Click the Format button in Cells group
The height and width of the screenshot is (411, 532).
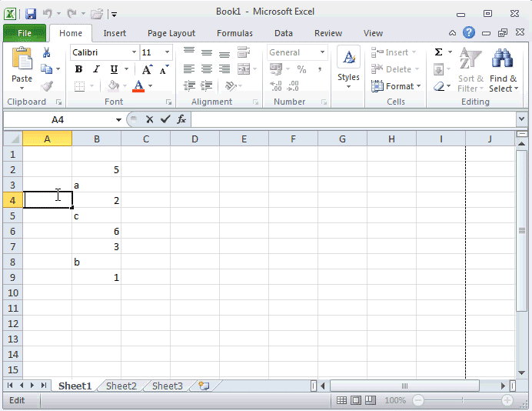click(x=396, y=86)
